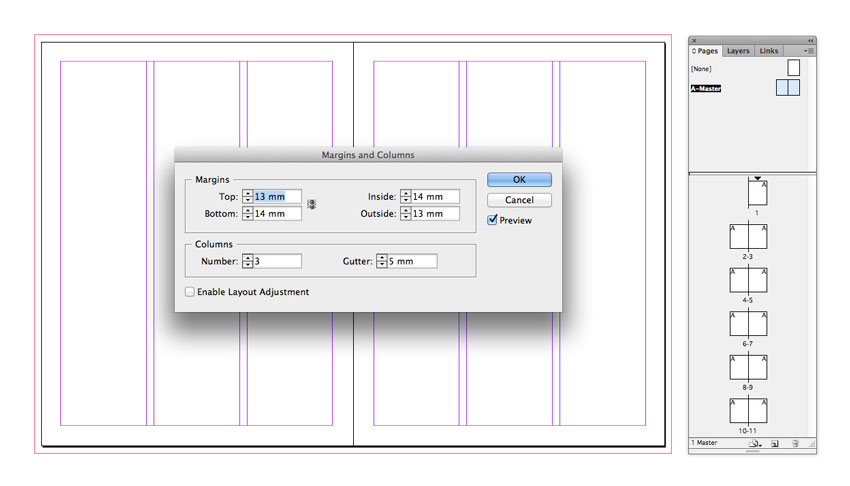Click the OK button
This screenshot has width=850, height=486.
coord(519,180)
